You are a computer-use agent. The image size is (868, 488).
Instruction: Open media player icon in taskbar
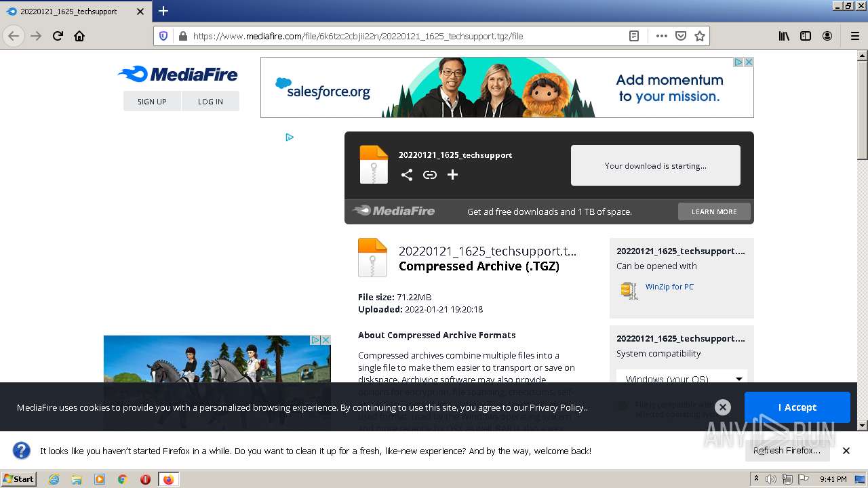(x=100, y=479)
